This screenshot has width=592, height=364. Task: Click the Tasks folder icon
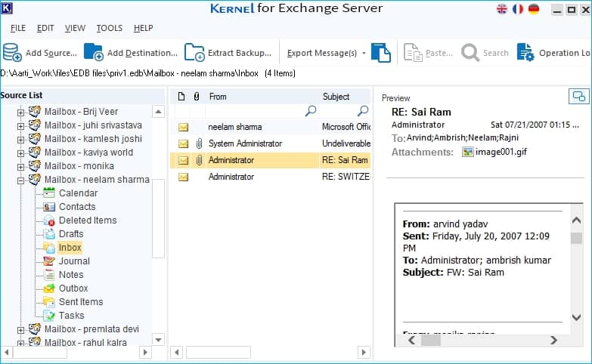tap(49, 316)
